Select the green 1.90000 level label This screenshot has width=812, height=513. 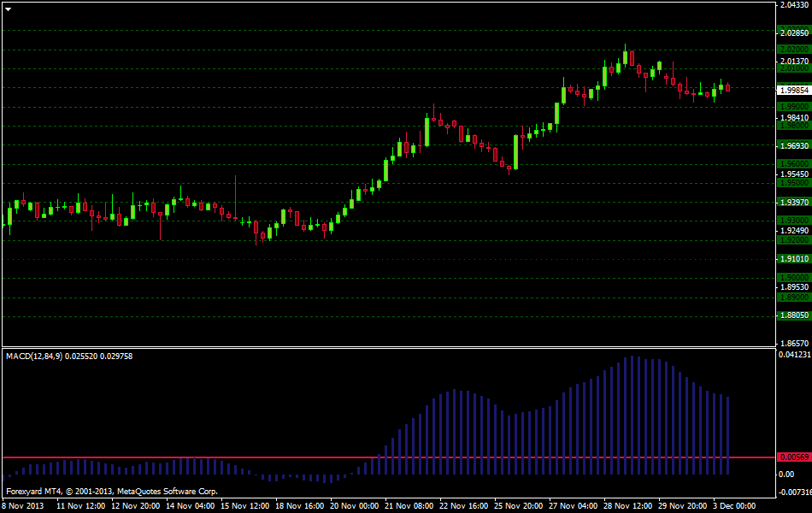coord(794,278)
